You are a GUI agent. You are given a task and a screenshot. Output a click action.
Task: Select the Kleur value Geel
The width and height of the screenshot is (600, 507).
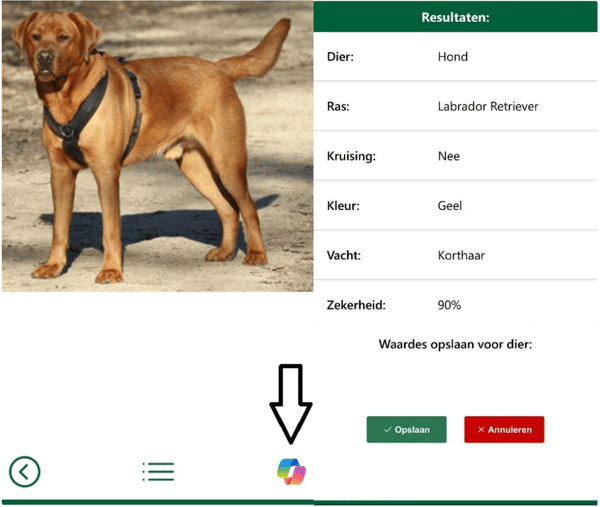click(450, 206)
